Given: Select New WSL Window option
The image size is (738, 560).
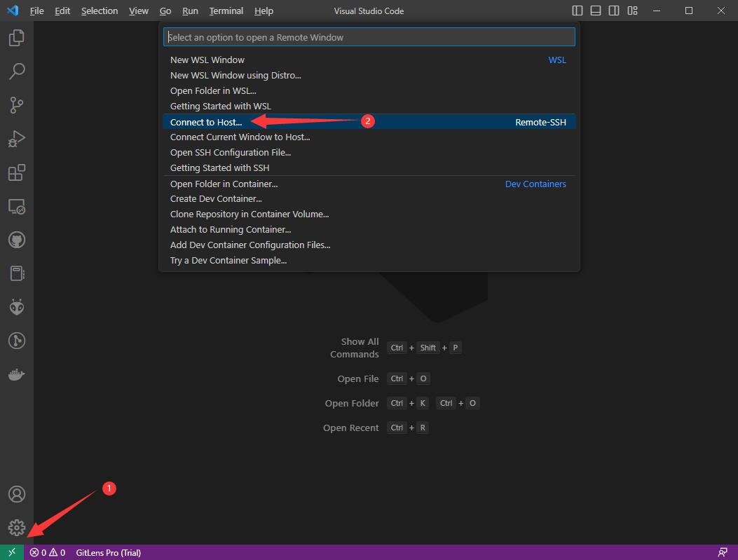Looking at the screenshot, I should tap(369, 60).
